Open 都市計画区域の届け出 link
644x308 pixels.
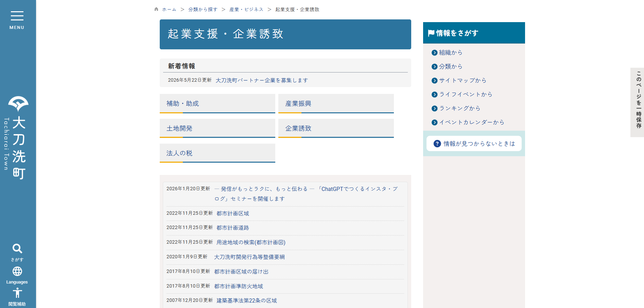[241, 272]
